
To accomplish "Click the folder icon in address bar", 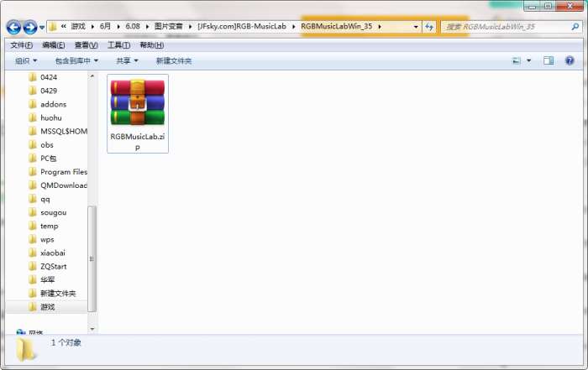I will [53, 27].
